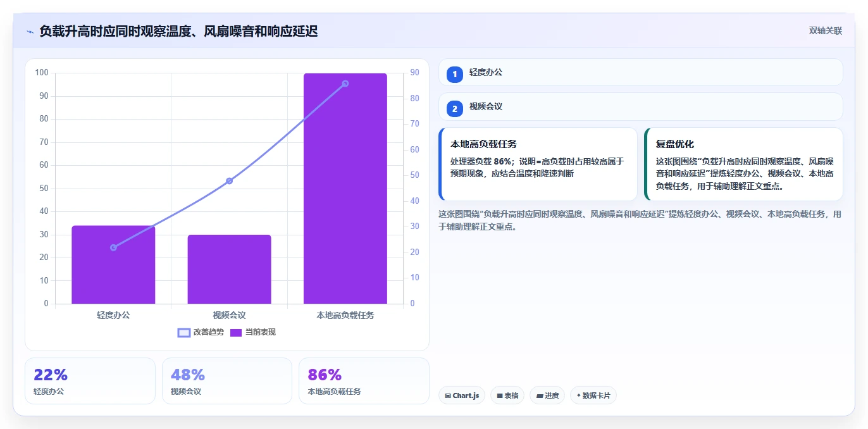Open the 86% 本地高负载任务 stat card
868x429 pixels.
[x=364, y=381]
